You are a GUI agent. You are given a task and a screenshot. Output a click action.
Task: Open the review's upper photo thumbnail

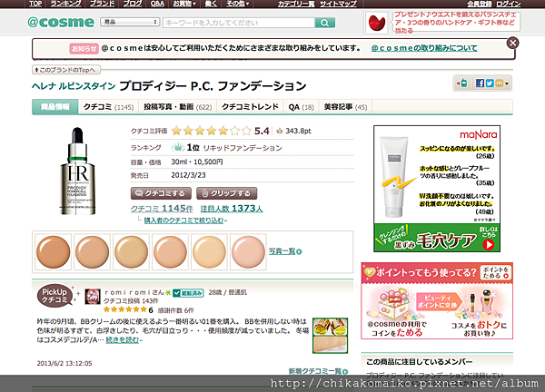330,327
